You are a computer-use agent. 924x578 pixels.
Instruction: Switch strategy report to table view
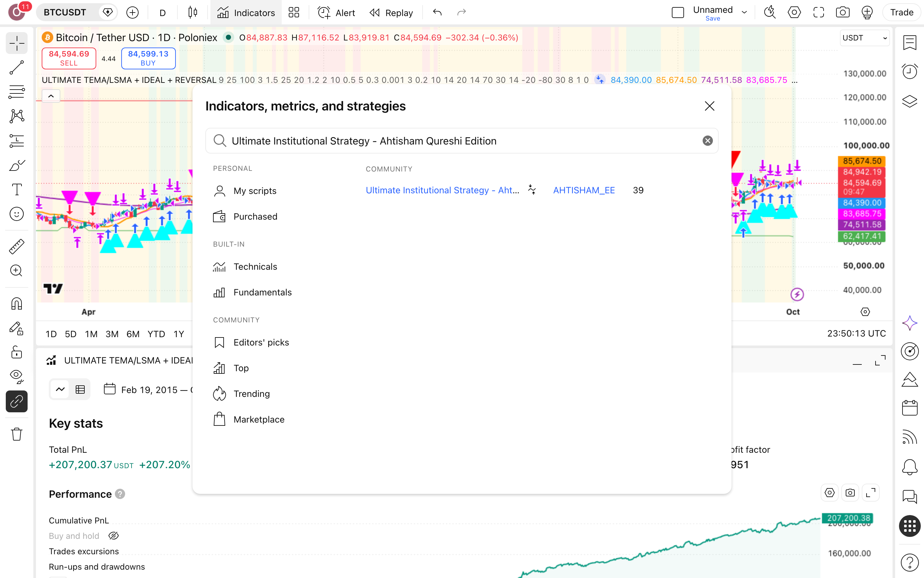tap(80, 390)
